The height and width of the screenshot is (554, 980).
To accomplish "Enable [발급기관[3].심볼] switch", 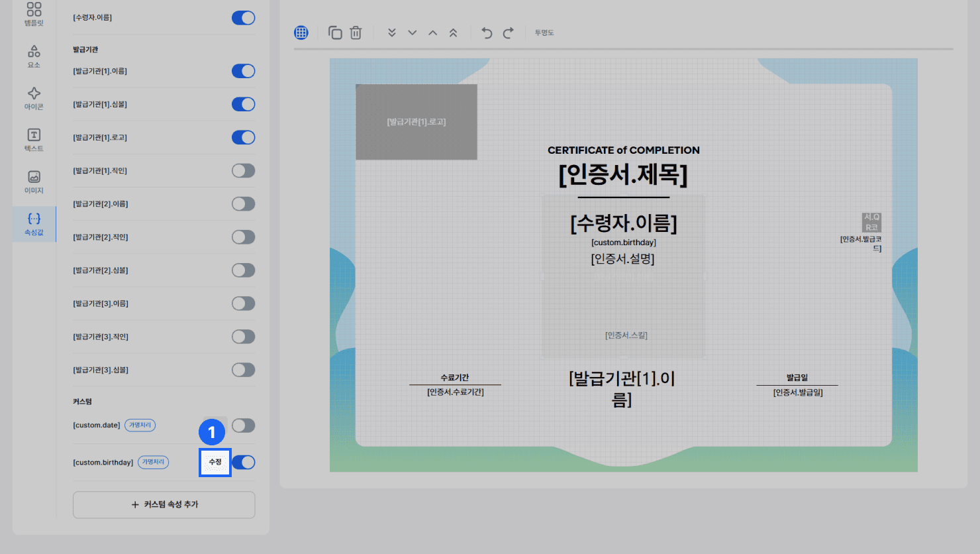I will point(243,369).
